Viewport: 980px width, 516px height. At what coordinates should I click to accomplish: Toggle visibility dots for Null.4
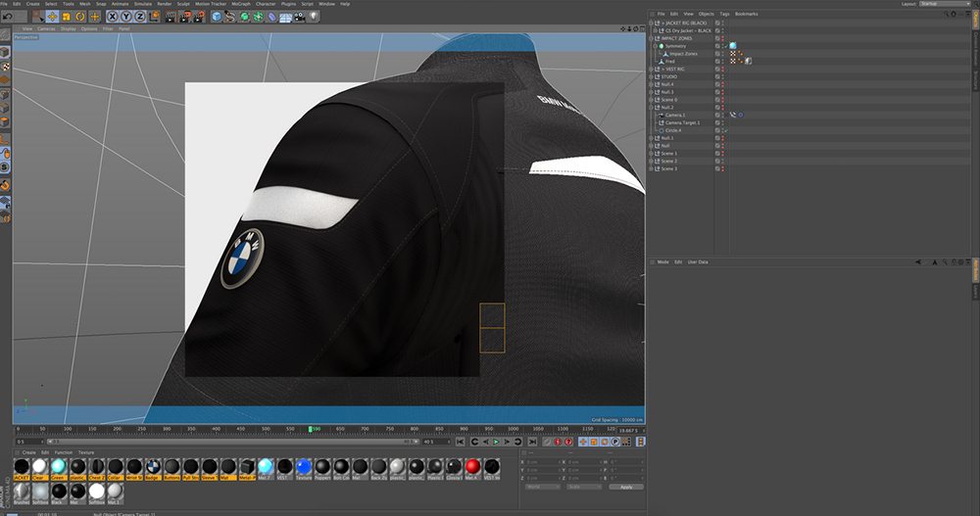coord(723,84)
